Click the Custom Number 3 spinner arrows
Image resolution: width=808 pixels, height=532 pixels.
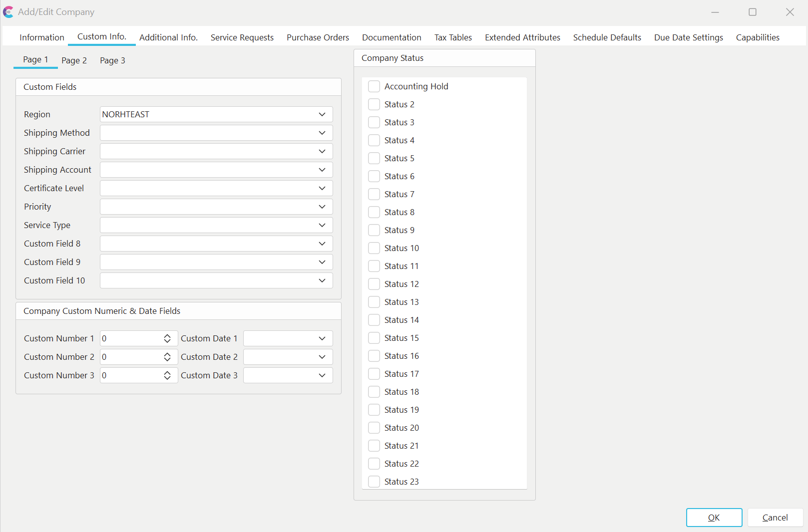(167, 375)
